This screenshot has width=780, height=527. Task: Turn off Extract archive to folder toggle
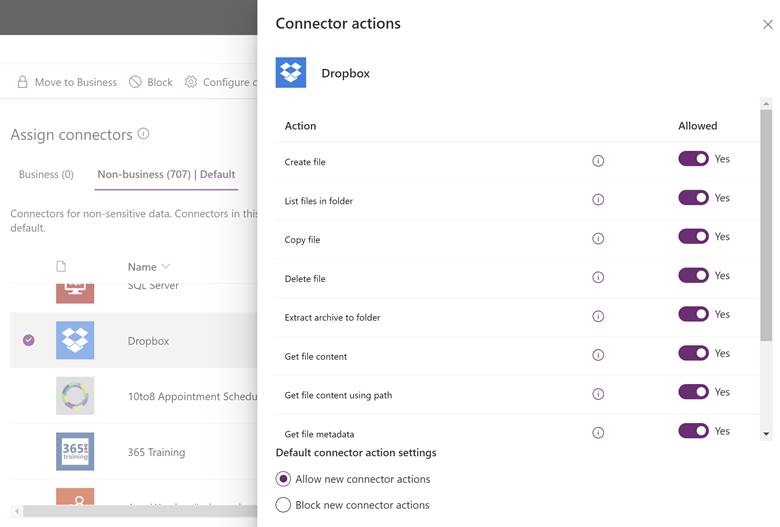pyautogui.click(x=693, y=314)
